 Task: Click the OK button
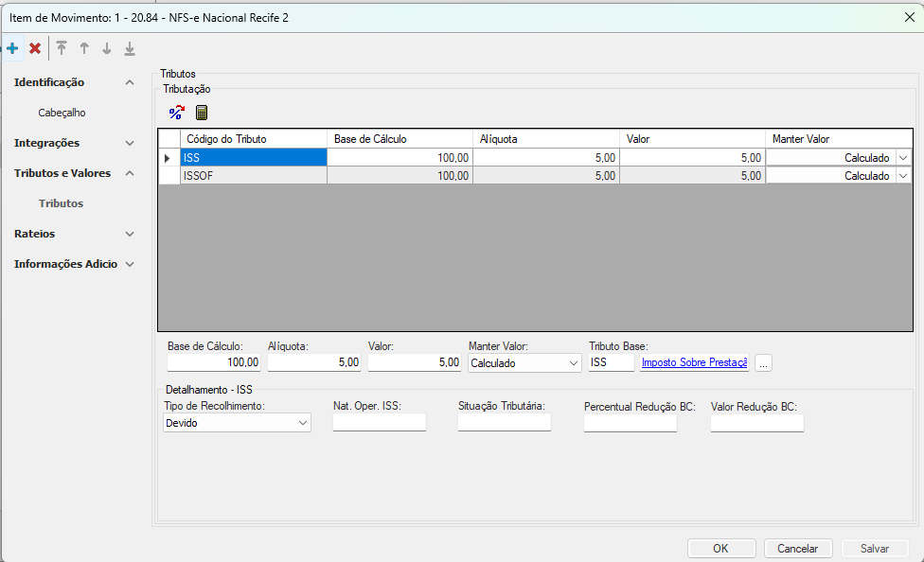pos(721,549)
